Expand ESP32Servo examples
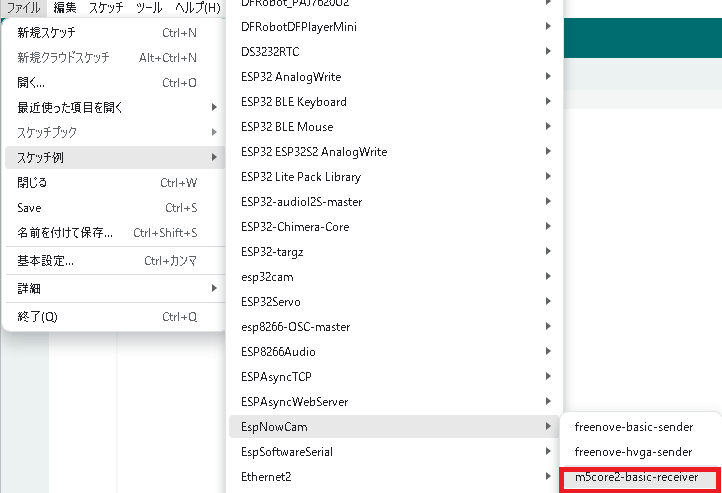This screenshot has width=722, height=493. [x=396, y=302]
